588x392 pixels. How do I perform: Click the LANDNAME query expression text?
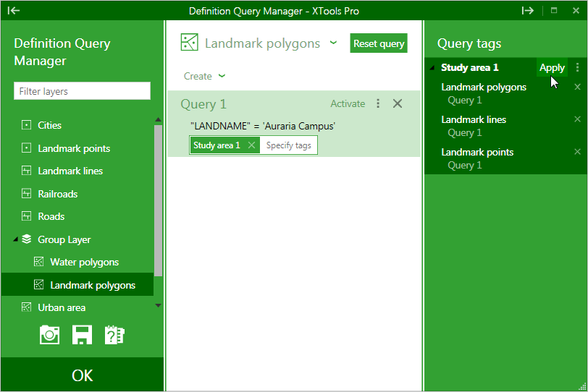[x=262, y=126]
